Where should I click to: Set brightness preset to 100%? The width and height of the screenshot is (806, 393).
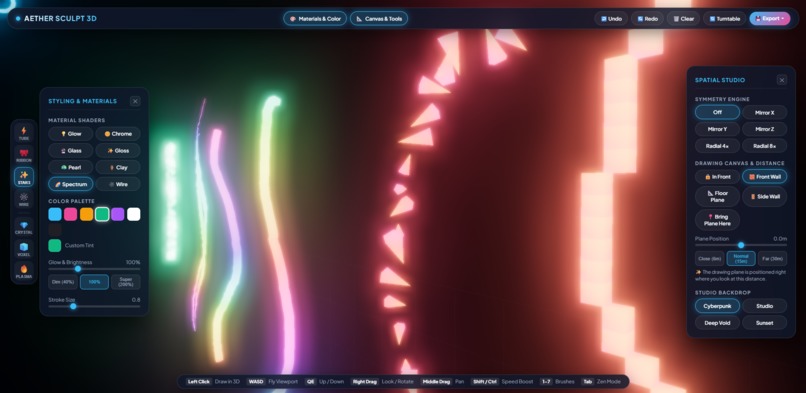pos(95,282)
